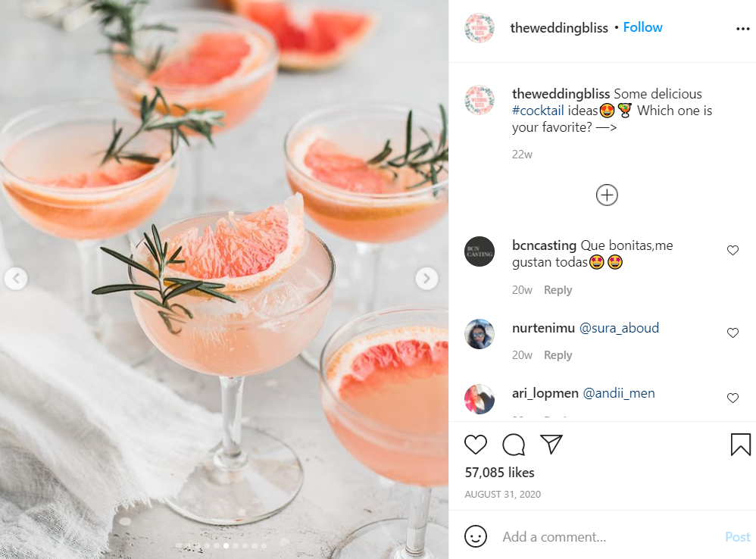This screenshot has width=756, height=559.
Task: Go to previous photo in carousel
Action: [x=16, y=279]
